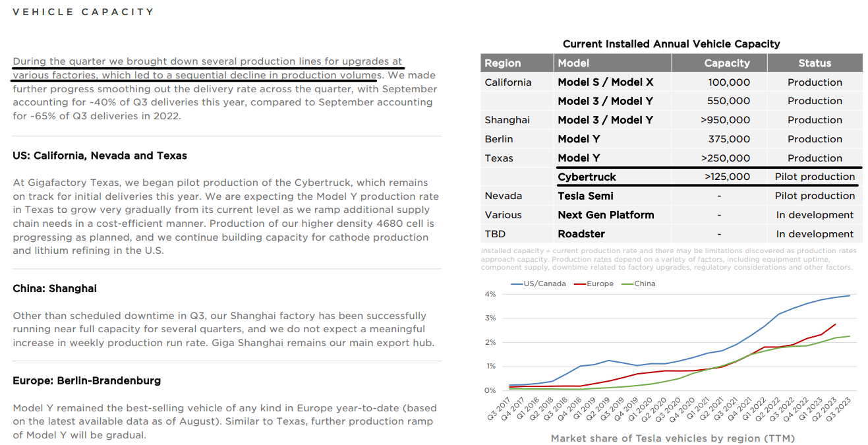Click the 'Europe: Berlin-Brandenburg' section heading
868x445 pixels.
point(86,381)
